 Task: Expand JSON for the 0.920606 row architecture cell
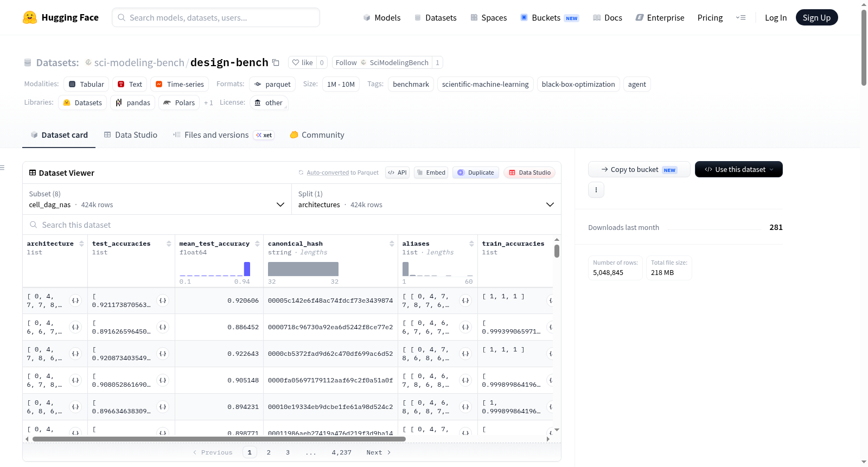coord(75,300)
